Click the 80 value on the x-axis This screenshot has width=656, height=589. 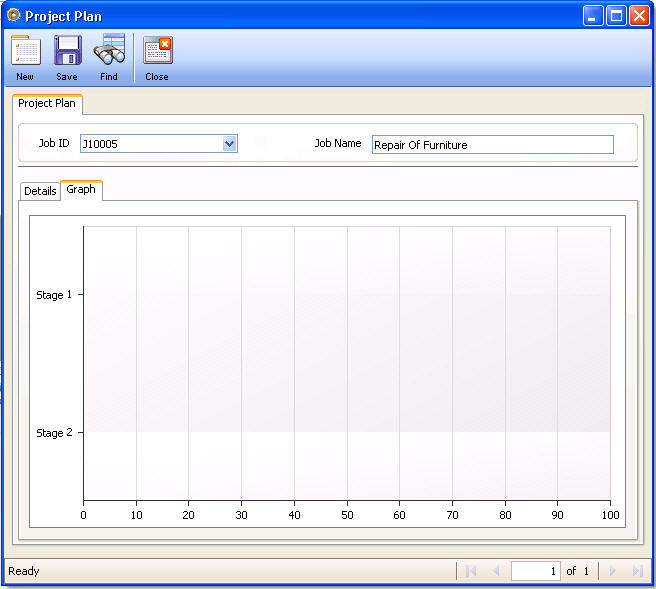[505, 515]
